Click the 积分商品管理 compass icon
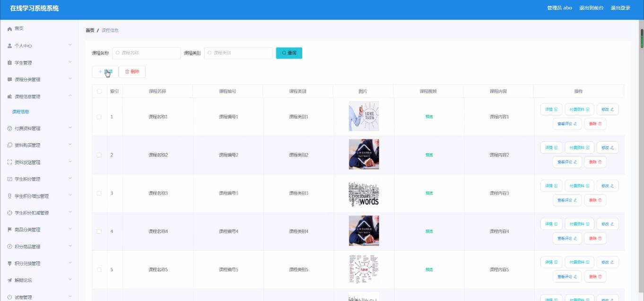Screen dimensions: 644x301 (9, 247)
